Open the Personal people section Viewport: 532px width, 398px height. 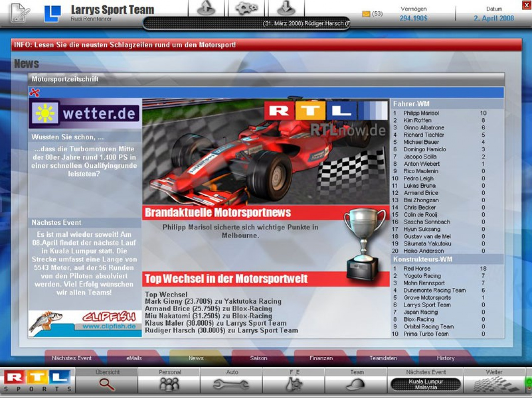pyautogui.click(x=170, y=380)
